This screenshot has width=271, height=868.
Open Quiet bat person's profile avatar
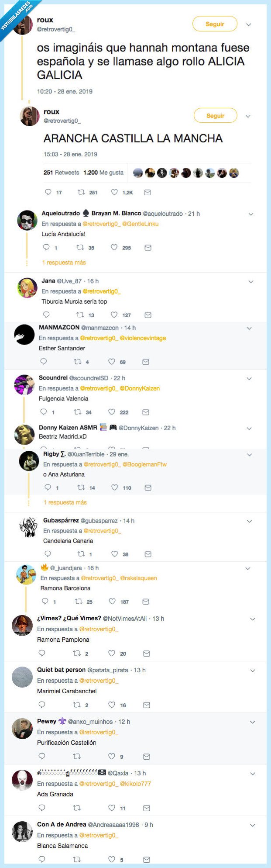coord(22,677)
